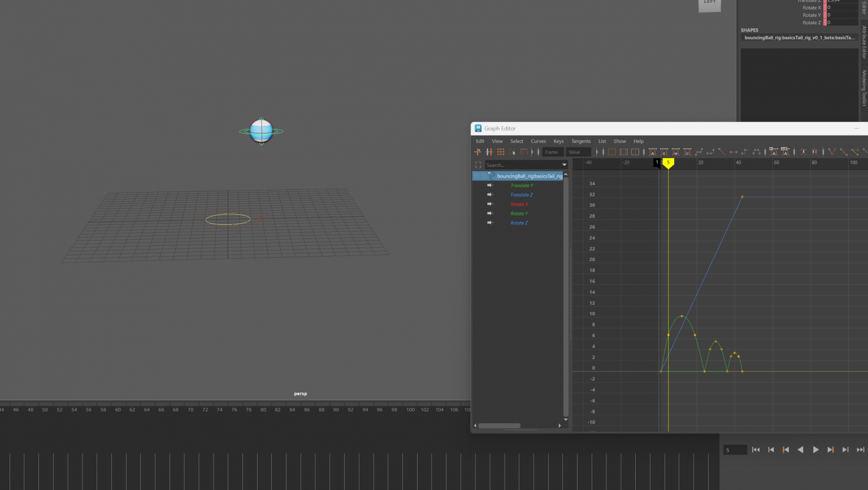Viewport: 868px width, 490px height.
Task: Toggle mute marker on Rotate Z curve
Action: tap(490, 223)
